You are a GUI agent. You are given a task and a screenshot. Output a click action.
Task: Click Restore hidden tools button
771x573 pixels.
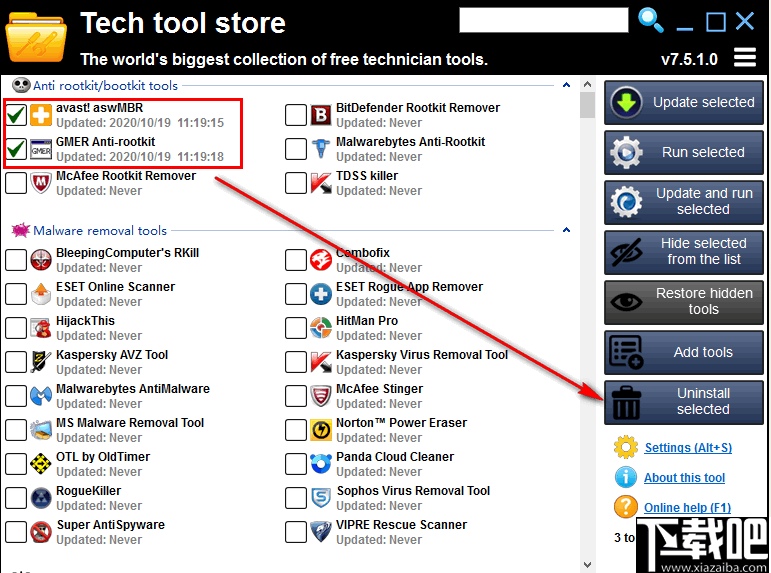[683, 302]
